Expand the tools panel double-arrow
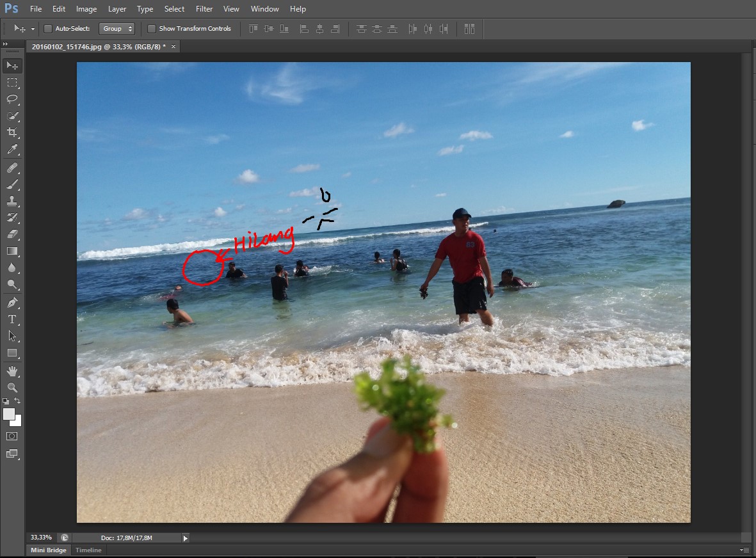The image size is (756, 558). point(5,44)
